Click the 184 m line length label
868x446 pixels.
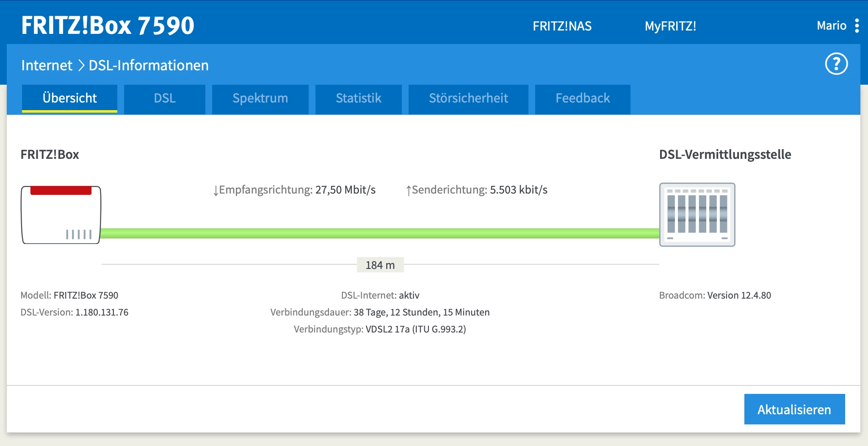380,265
